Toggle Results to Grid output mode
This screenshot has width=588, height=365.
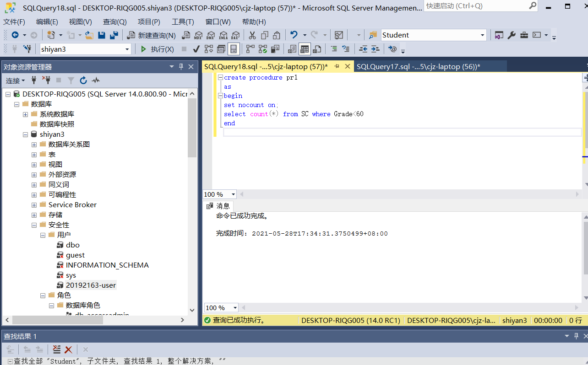click(x=305, y=49)
